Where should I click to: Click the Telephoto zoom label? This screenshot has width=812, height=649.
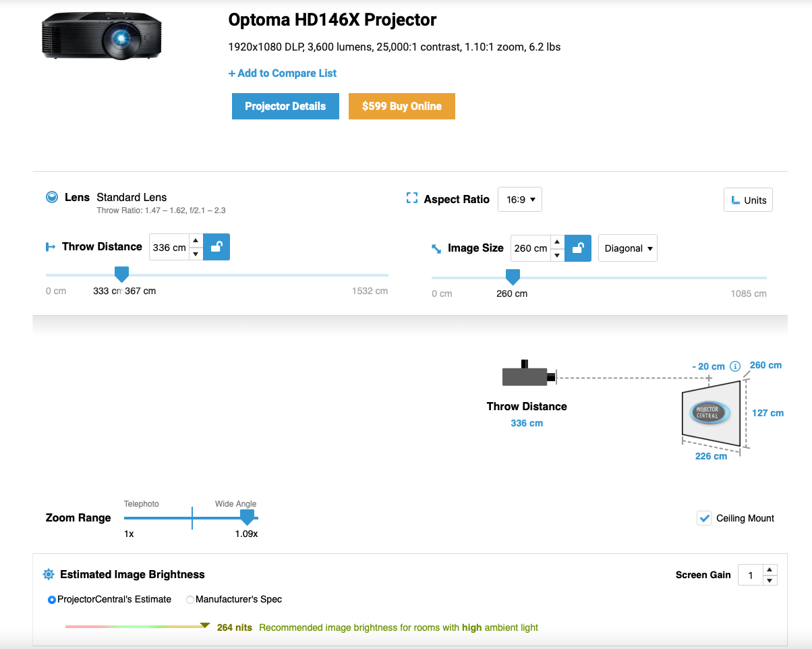click(x=142, y=504)
